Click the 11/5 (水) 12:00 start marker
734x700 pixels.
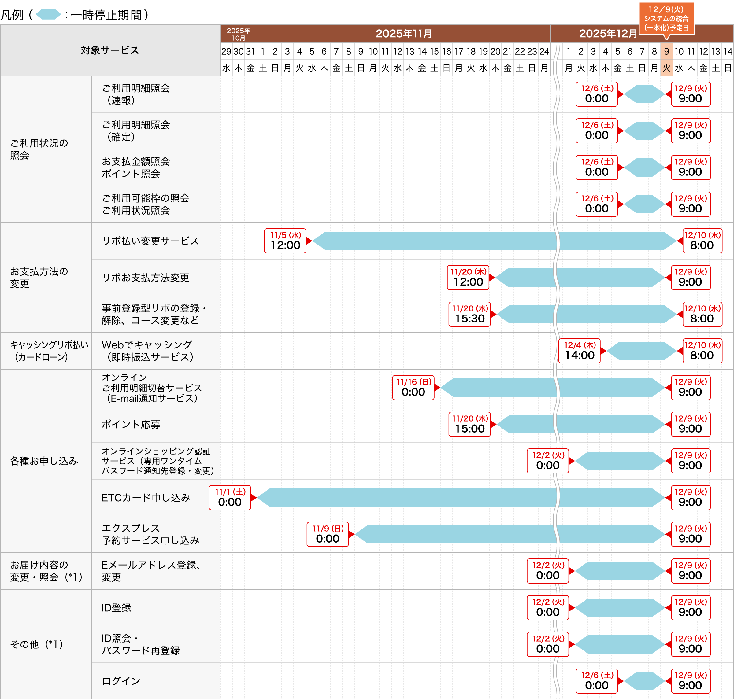[x=285, y=241]
